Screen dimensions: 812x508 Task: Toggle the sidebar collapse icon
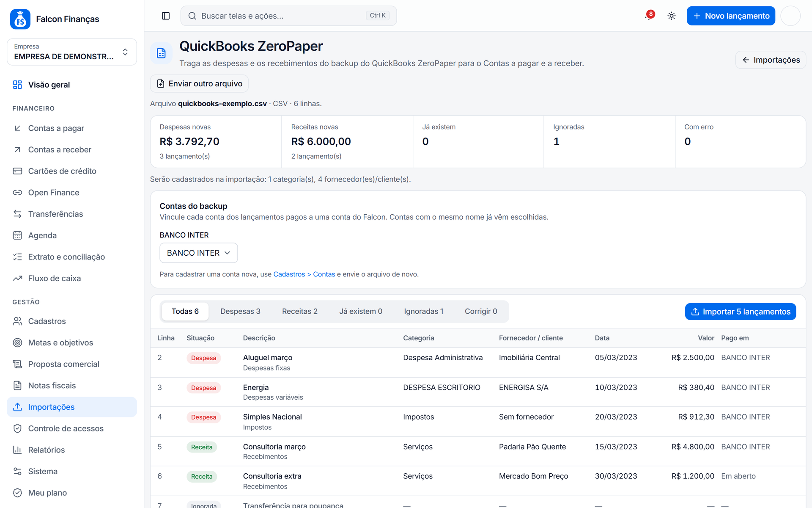(x=166, y=16)
